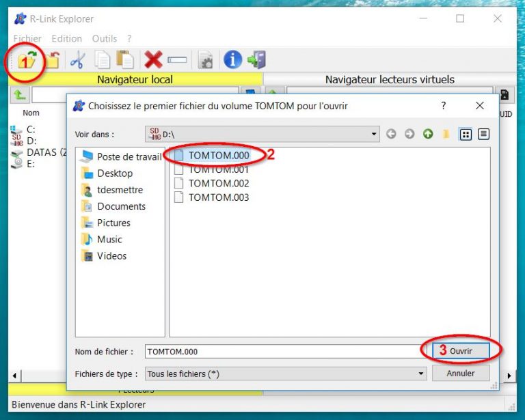Expand the 'Voir dans' drive dropdown
The image size is (525, 420).
click(x=374, y=135)
